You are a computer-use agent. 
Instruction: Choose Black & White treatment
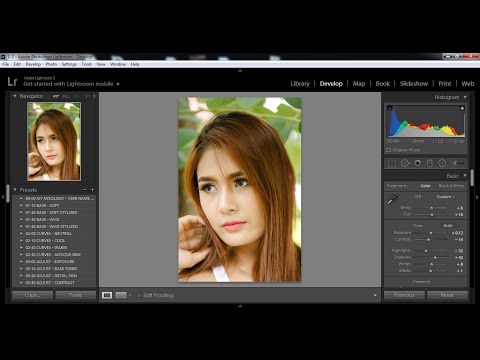pyautogui.click(x=451, y=186)
